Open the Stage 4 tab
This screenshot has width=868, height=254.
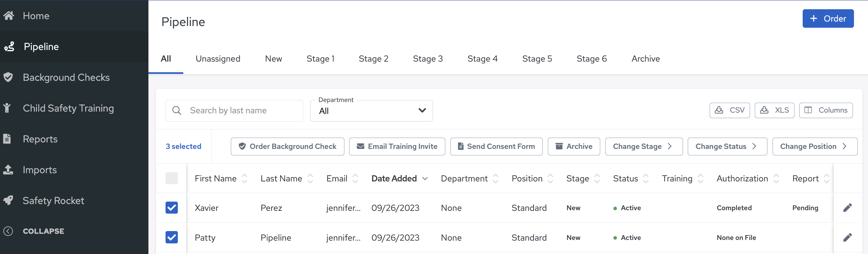(483, 59)
